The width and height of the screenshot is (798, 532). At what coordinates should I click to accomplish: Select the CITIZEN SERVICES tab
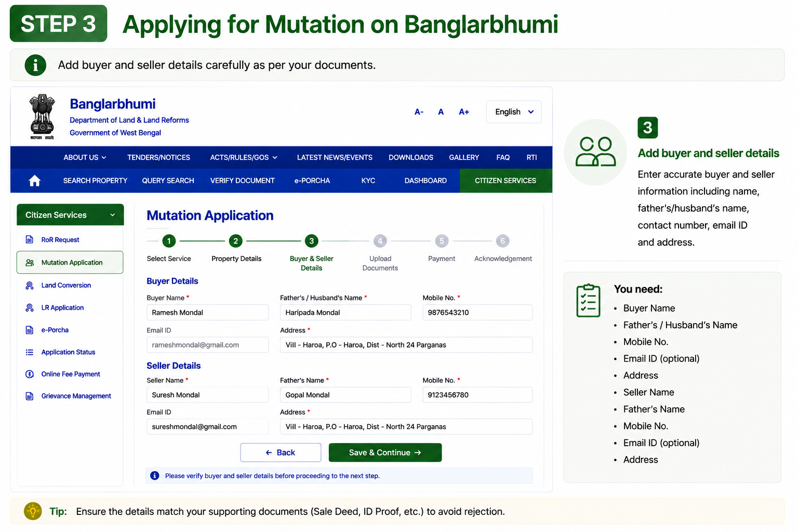pyautogui.click(x=506, y=181)
